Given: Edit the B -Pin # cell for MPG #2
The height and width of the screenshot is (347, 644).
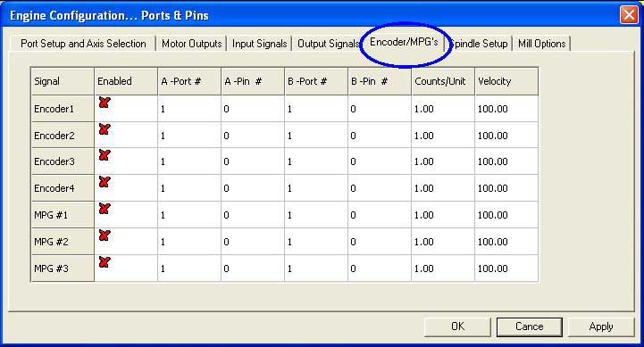Looking at the screenshot, I should tap(380, 242).
